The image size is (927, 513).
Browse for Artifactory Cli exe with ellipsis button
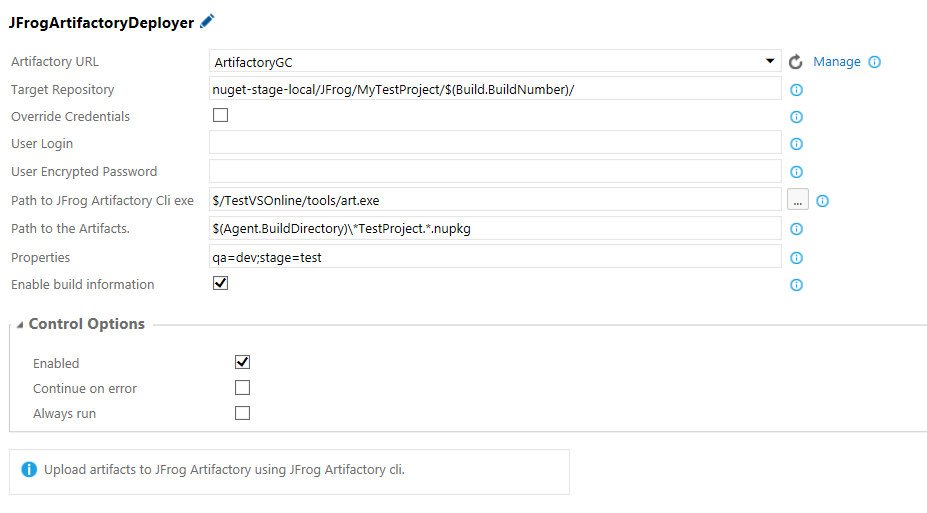tap(798, 200)
